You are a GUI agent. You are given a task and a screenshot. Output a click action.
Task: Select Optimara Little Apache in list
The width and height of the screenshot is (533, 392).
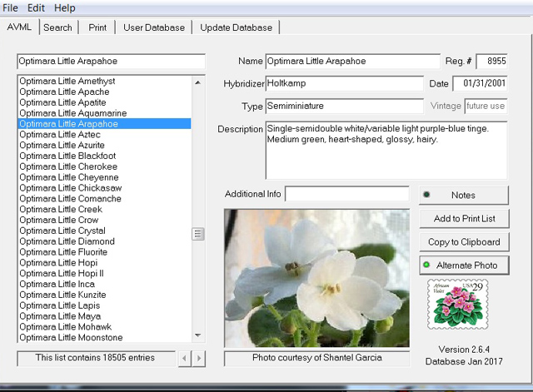click(x=104, y=92)
